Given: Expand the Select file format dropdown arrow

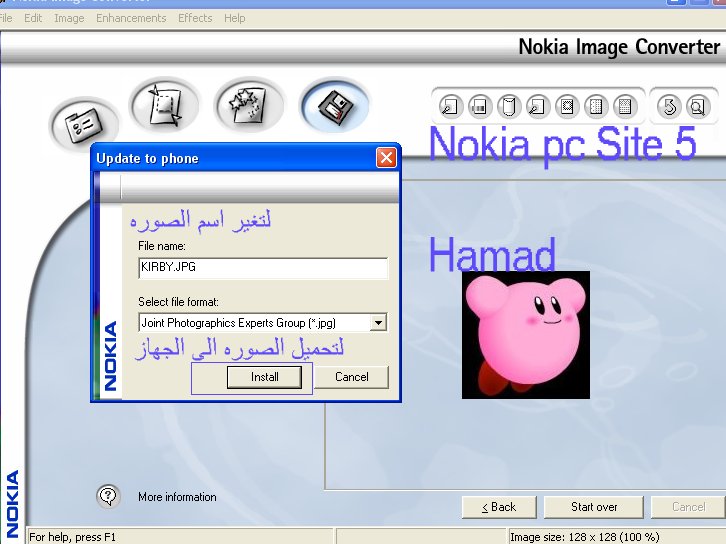Looking at the screenshot, I should [378, 322].
